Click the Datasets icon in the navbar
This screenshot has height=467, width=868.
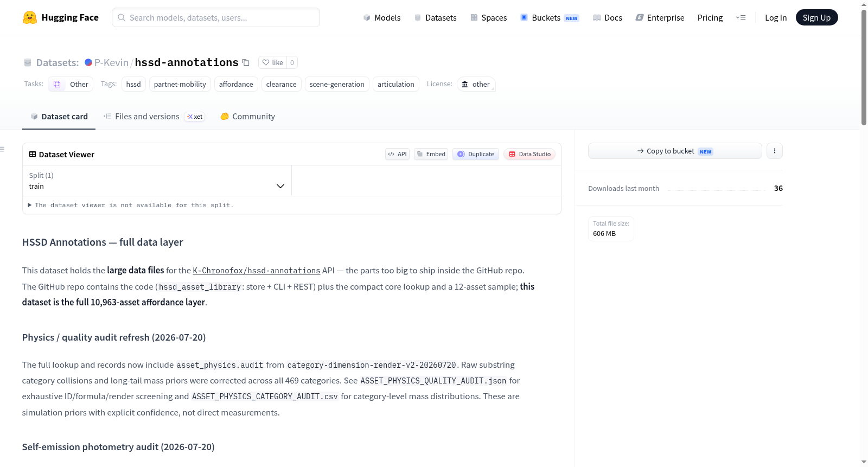pyautogui.click(x=418, y=17)
